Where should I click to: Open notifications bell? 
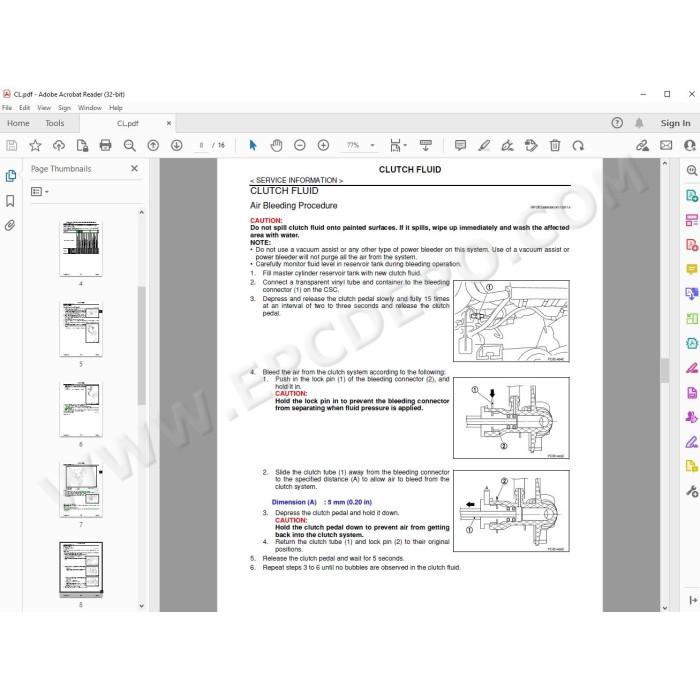click(639, 123)
